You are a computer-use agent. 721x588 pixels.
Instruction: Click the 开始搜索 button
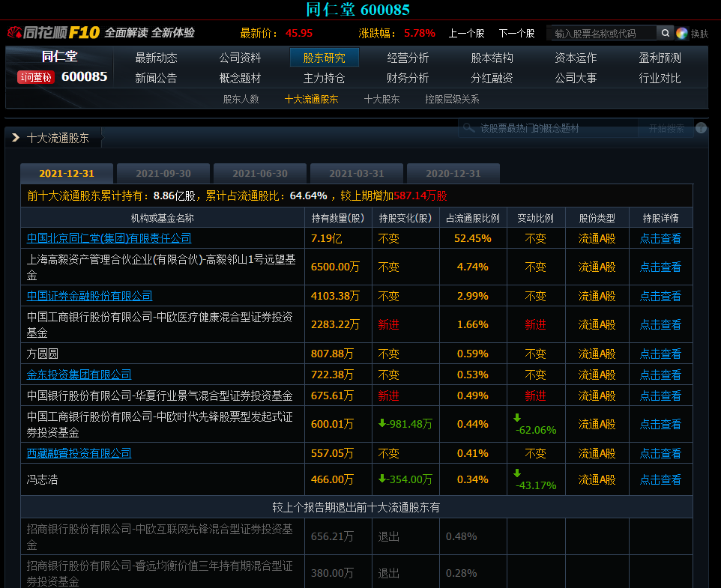click(x=666, y=128)
